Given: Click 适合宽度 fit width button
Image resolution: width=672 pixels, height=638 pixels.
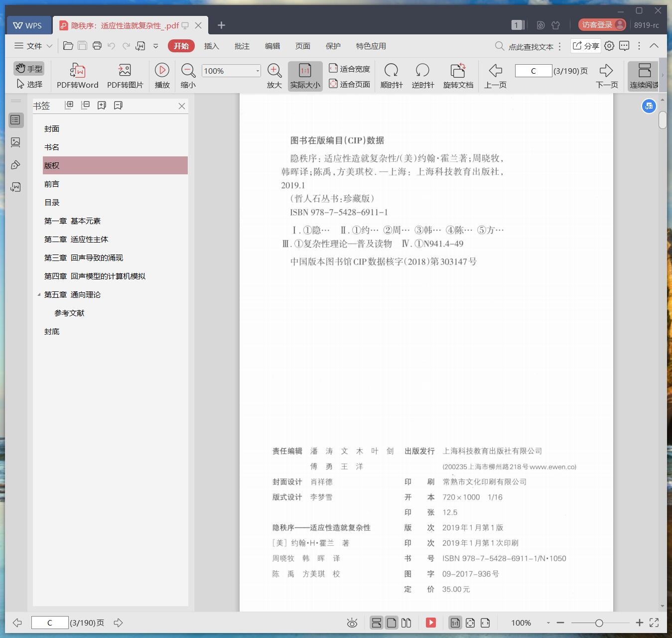Looking at the screenshot, I should (x=349, y=69).
